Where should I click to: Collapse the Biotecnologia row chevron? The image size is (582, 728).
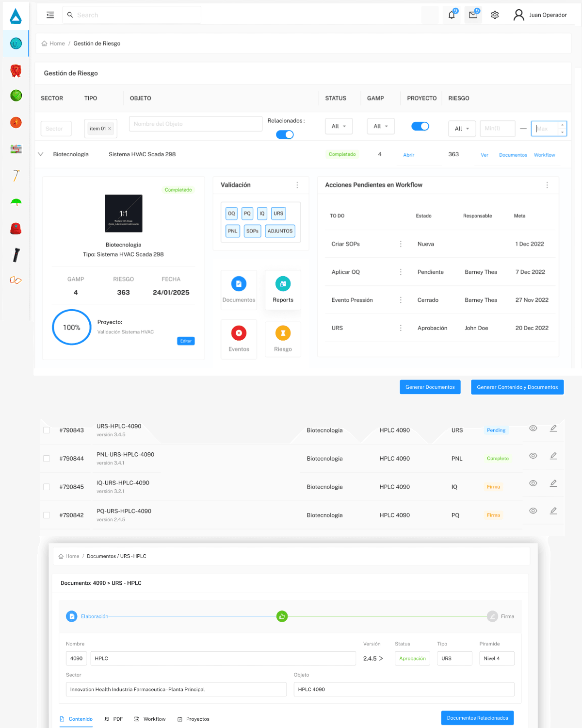coord(41,154)
